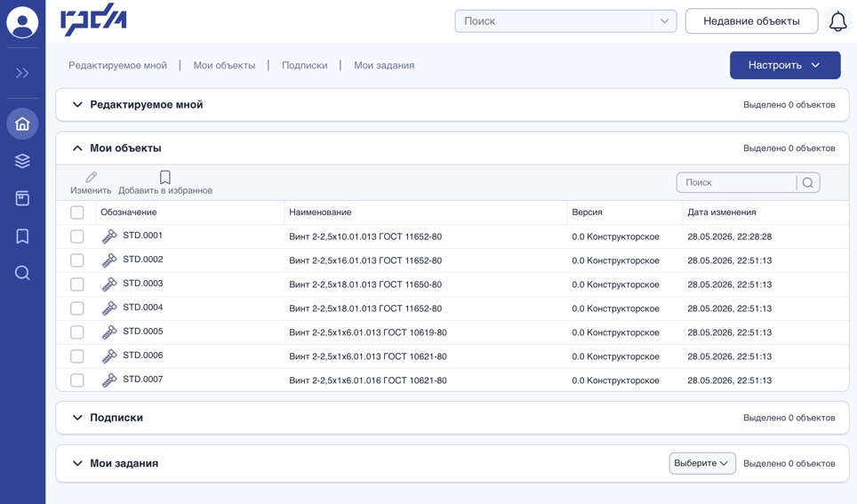Click the Добавить в избранное bookmark icon
857x504 pixels.
(165, 177)
